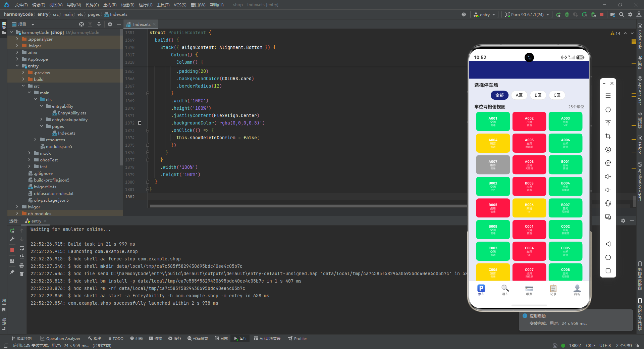Click Expand all icon in project panel

pyautogui.click(x=90, y=24)
